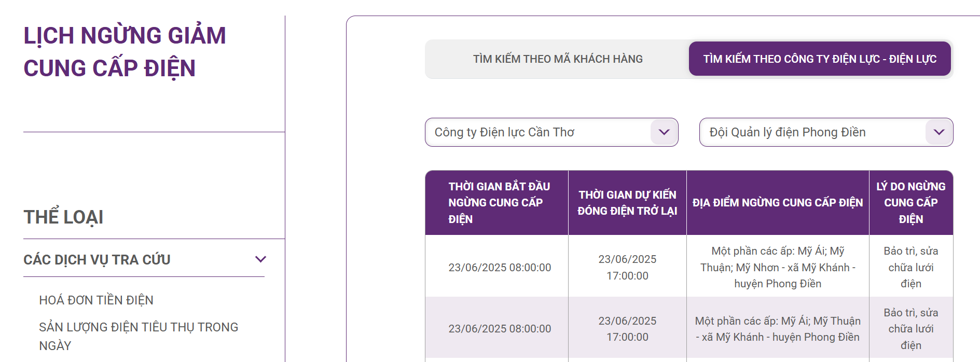The image size is (980, 362).
Task: Open the Đội Quản lý điện Phong Điền combo box
Action: coord(812,132)
